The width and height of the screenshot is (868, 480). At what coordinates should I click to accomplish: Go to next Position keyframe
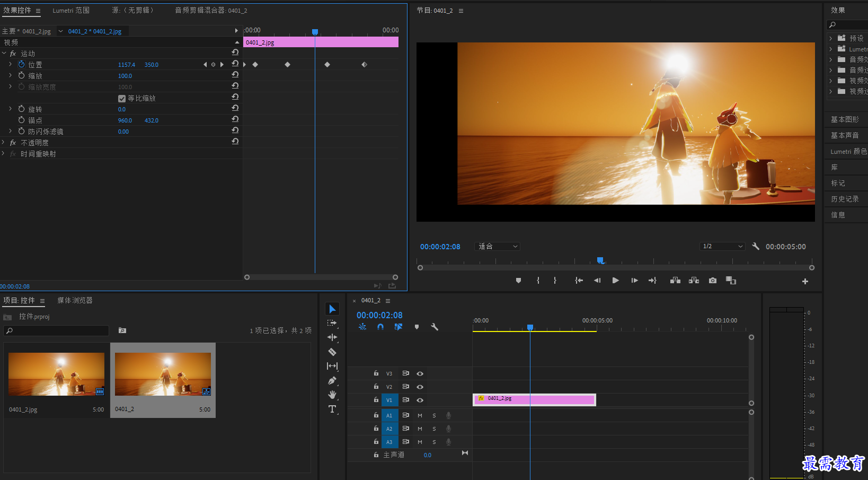222,65
